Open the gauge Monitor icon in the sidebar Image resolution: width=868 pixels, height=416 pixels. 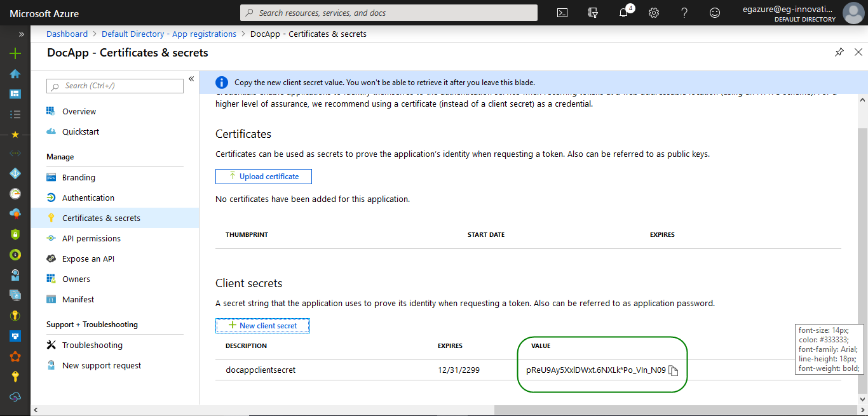pos(15,194)
